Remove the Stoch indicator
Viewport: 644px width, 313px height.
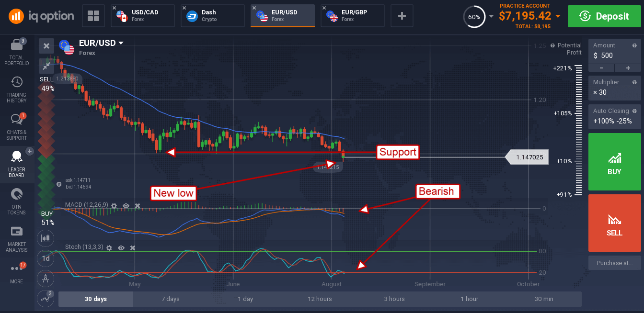133,247
